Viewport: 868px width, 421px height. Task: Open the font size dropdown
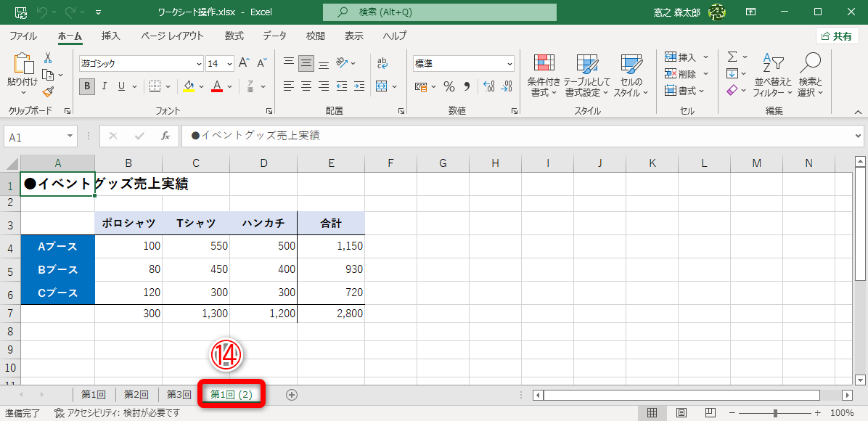point(229,63)
